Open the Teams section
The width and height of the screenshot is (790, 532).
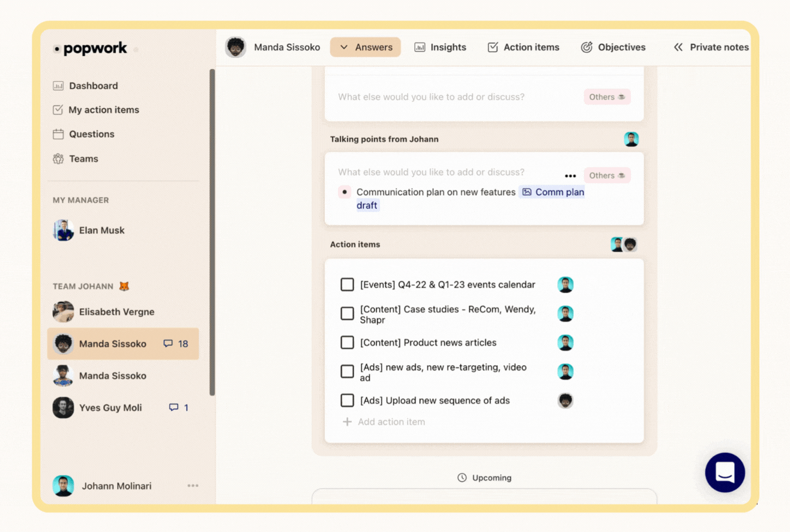pyautogui.click(x=76, y=159)
